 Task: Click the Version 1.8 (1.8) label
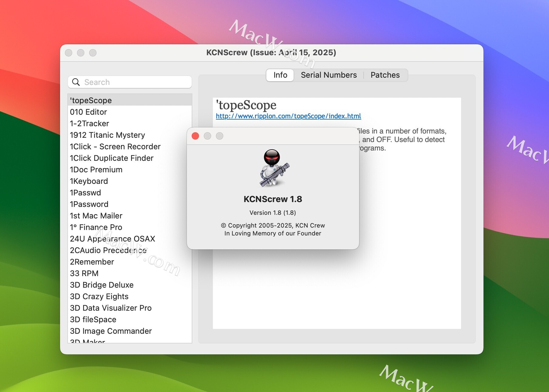coord(273,213)
